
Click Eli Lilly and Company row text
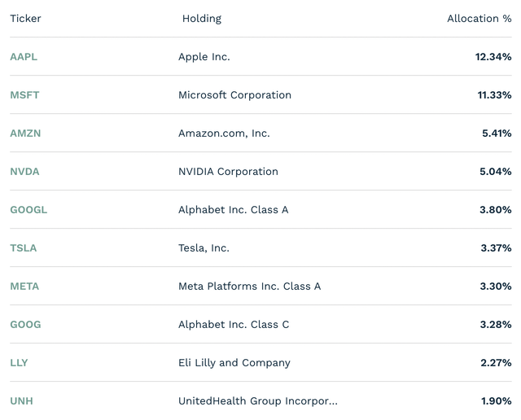pos(234,363)
